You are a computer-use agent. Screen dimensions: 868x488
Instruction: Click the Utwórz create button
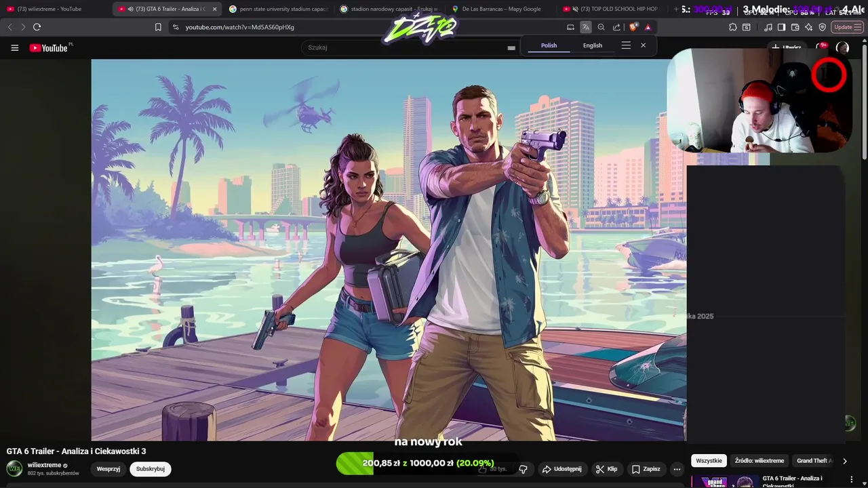click(787, 47)
